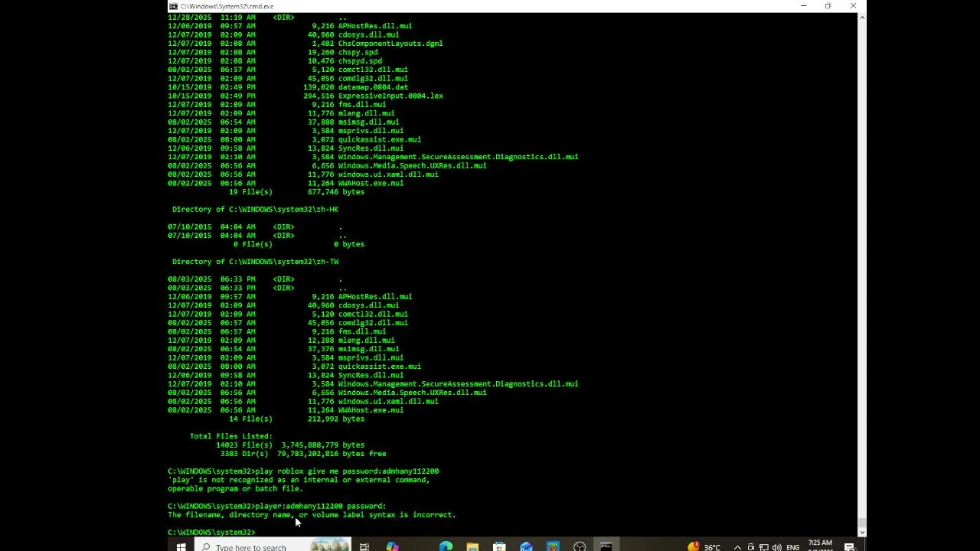Viewport: 980px width, 551px height.
Task: Open Task View on the taskbar
Action: [364, 546]
